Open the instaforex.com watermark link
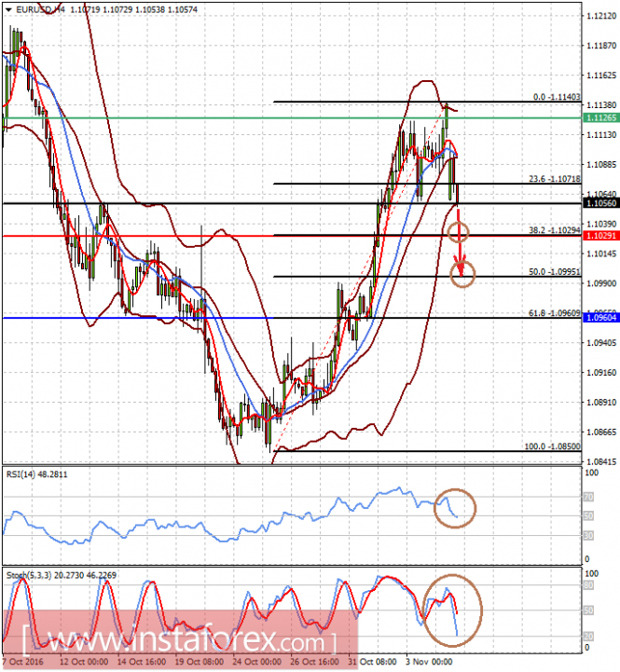Screen dimensions: 620x672 coord(180,640)
